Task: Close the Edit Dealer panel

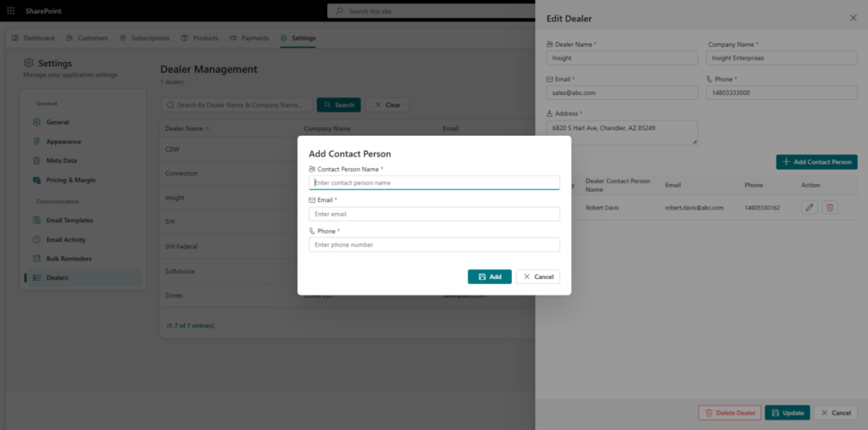Action: pyautogui.click(x=853, y=19)
